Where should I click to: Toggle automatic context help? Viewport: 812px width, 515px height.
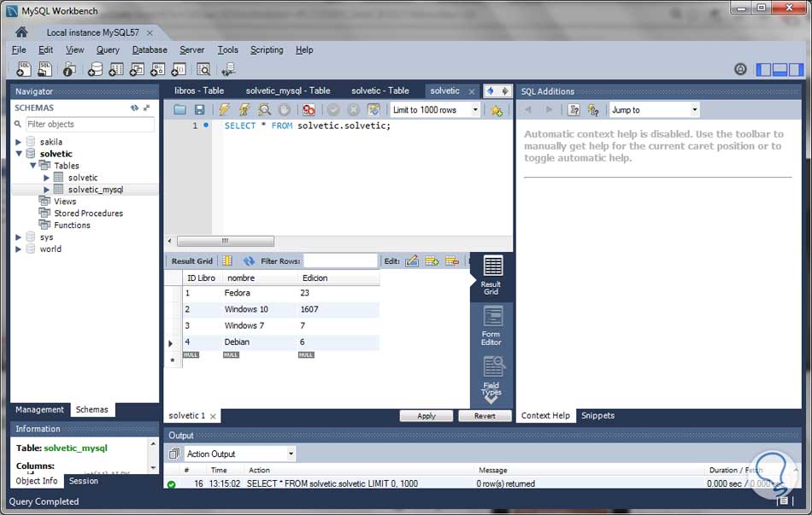(x=593, y=109)
